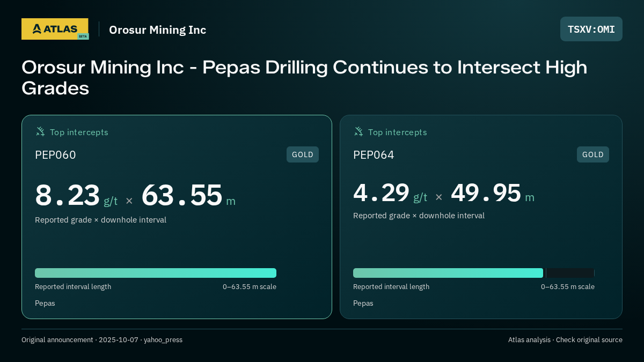644x362 pixels.
Task: Click the Original announcement 2025-10-07 footer text
Action: [102, 340]
